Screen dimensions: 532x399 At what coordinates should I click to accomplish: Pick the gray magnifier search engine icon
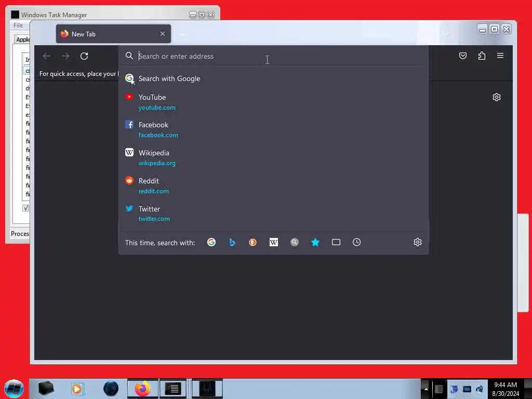[x=294, y=242]
